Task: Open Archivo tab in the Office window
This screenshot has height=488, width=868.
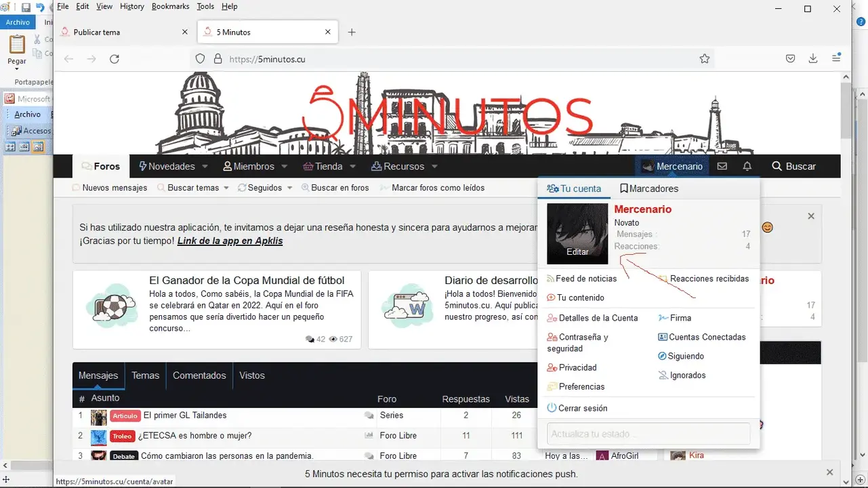Action: click(18, 22)
